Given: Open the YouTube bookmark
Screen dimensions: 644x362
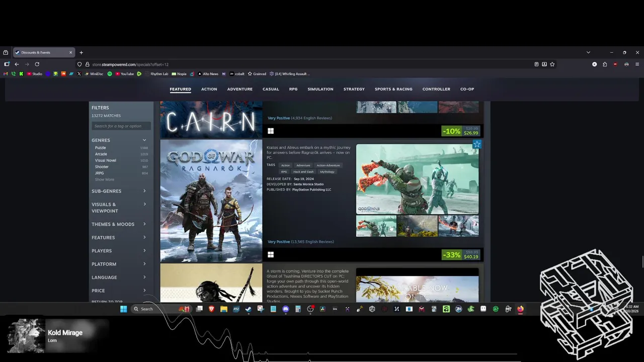Looking at the screenshot, I should (x=124, y=74).
